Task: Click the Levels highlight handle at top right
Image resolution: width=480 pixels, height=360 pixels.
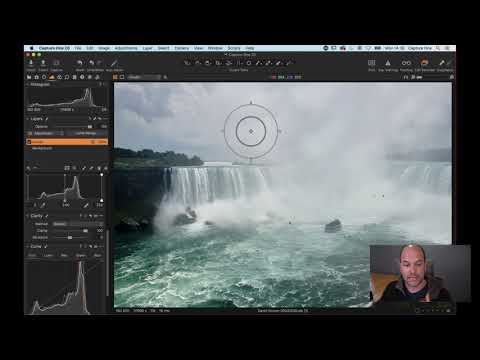Action: [102, 174]
